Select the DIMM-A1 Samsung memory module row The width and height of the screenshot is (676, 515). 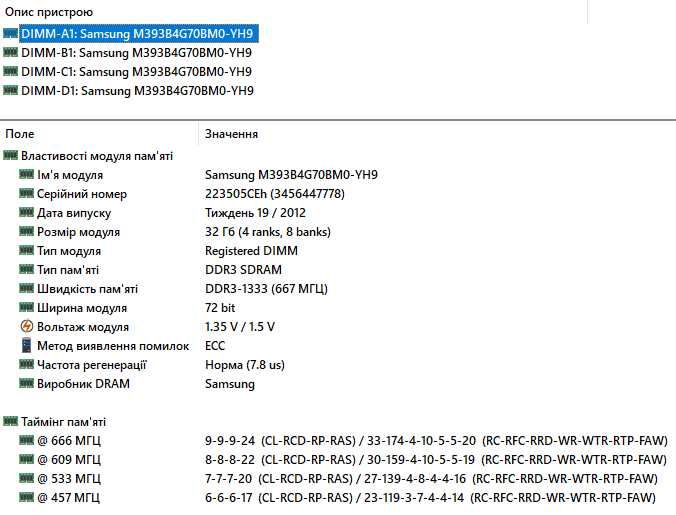[139, 34]
